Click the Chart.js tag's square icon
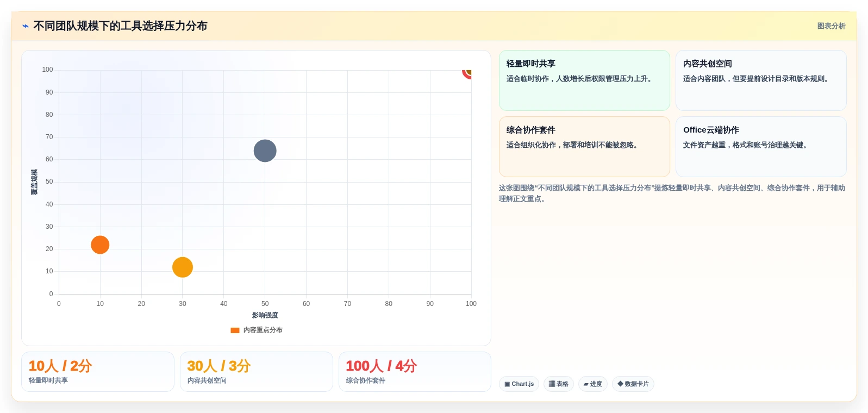This screenshot has width=868, height=413. [507, 384]
